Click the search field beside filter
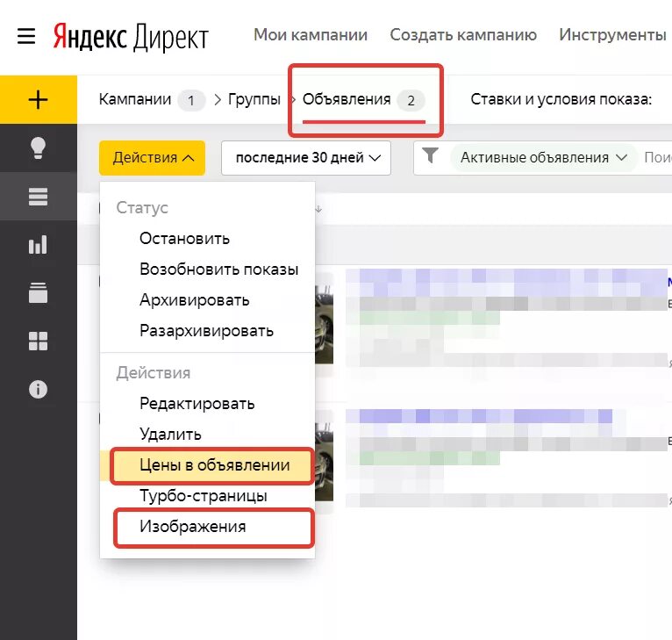Viewport: 672px width, 640px height. 657,158
